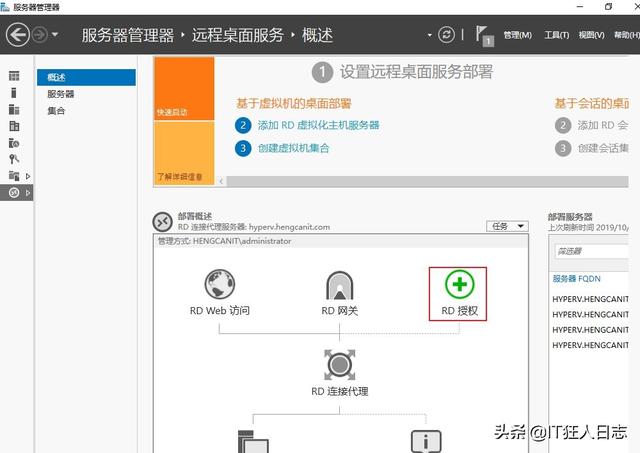Screen dimensions: 640x453
Task: Open the notifications flag icon
Action: 485,36
